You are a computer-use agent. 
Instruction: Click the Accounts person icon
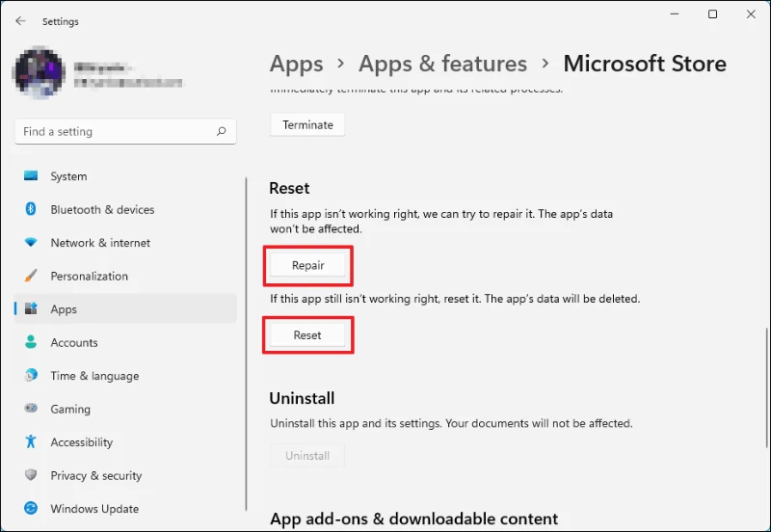(31, 342)
